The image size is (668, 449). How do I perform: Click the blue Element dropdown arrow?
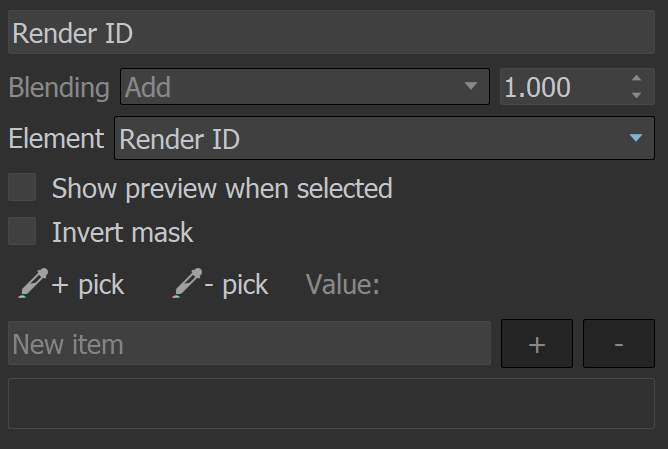tap(636, 138)
